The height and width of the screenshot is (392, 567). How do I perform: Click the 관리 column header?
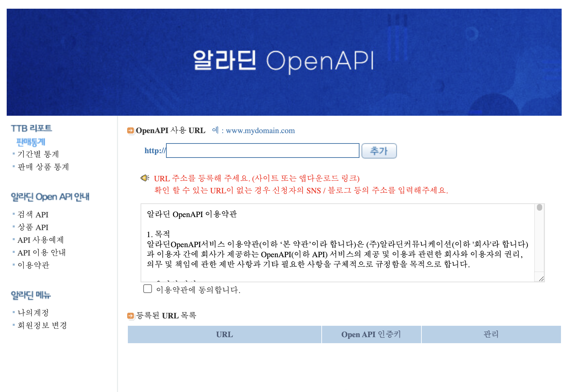click(x=491, y=334)
